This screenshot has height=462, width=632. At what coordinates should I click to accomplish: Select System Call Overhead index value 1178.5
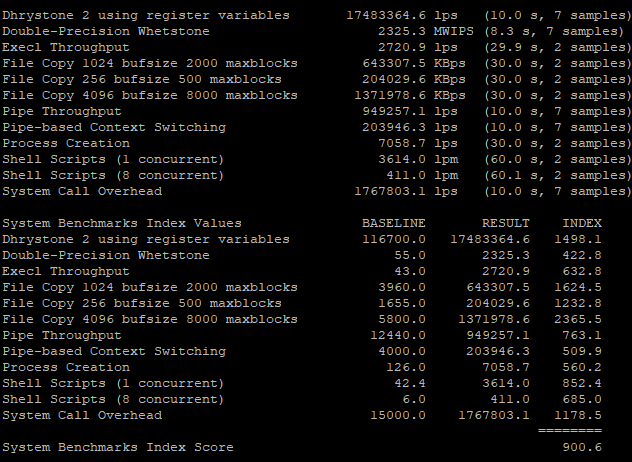(x=578, y=415)
